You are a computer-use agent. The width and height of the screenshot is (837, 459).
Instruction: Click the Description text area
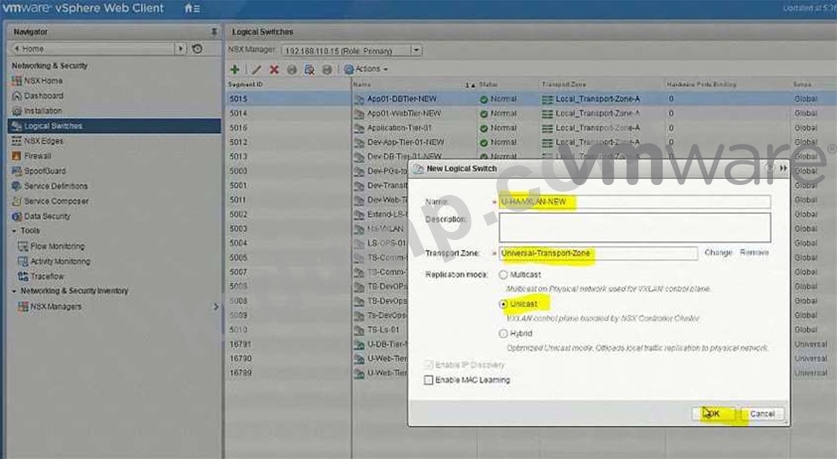[x=635, y=227]
